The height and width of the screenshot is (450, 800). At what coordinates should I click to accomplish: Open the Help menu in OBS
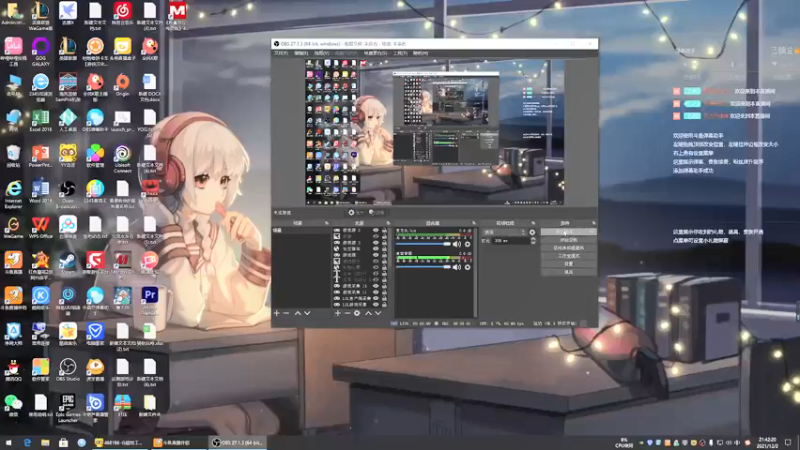[420, 53]
